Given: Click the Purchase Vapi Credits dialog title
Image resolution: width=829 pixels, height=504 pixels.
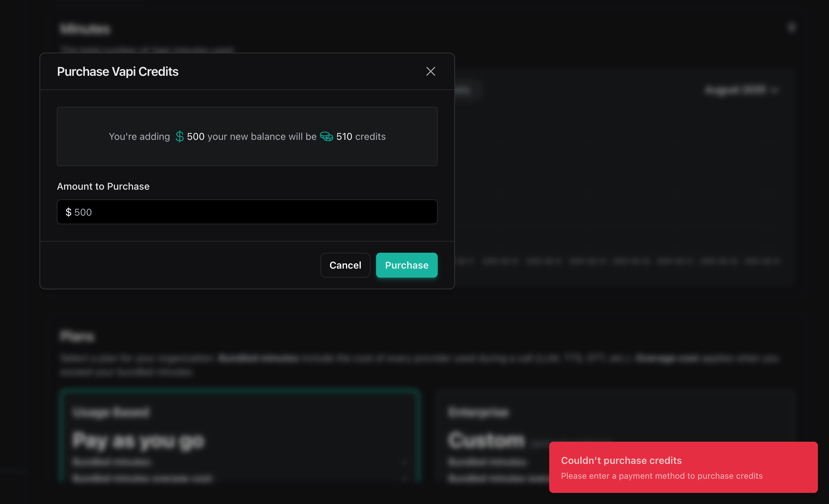Looking at the screenshot, I should click(x=118, y=72).
